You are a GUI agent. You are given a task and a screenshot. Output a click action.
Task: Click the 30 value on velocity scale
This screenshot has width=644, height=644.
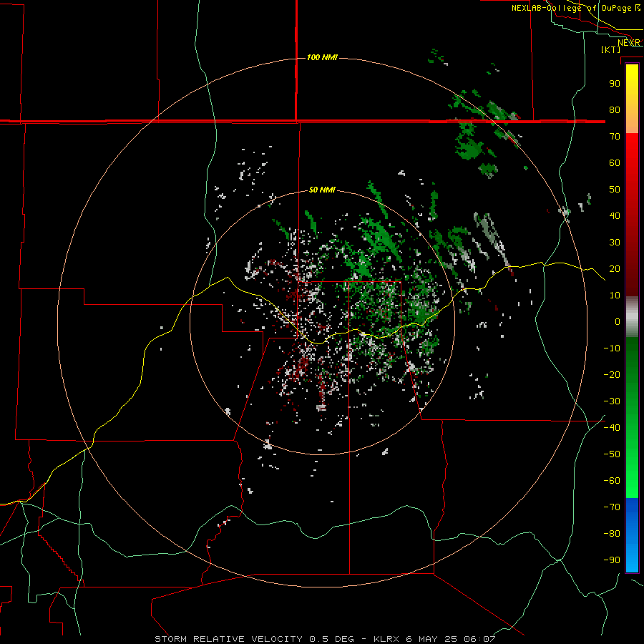point(615,243)
